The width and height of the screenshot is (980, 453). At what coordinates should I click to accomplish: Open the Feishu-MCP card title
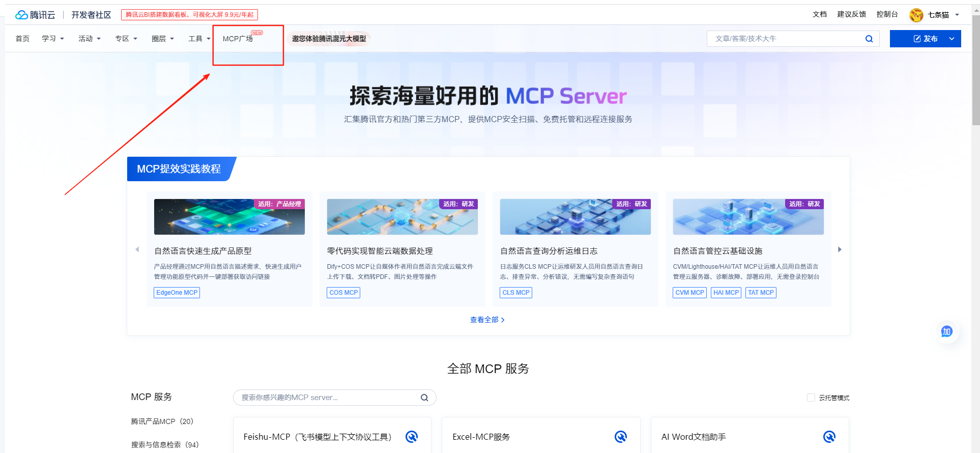318,437
